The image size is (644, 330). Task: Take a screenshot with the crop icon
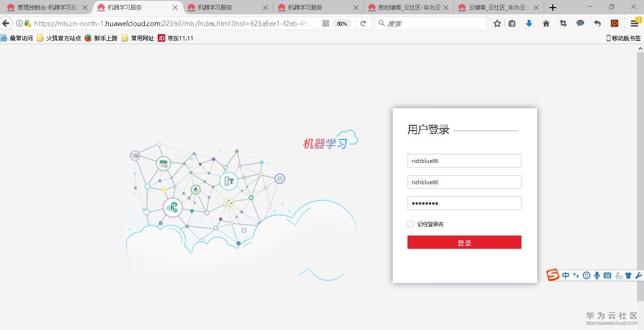(563, 23)
